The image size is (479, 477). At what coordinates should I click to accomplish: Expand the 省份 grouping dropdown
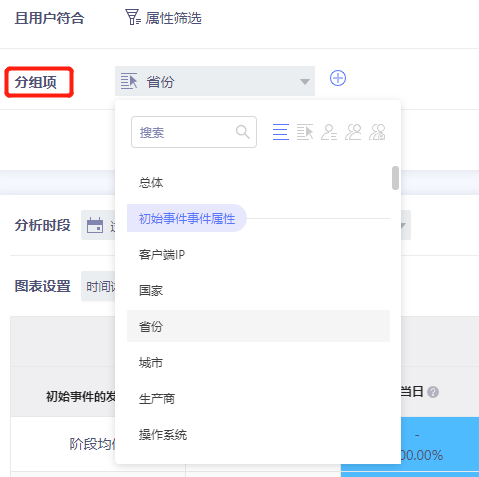(x=215, y=81)
